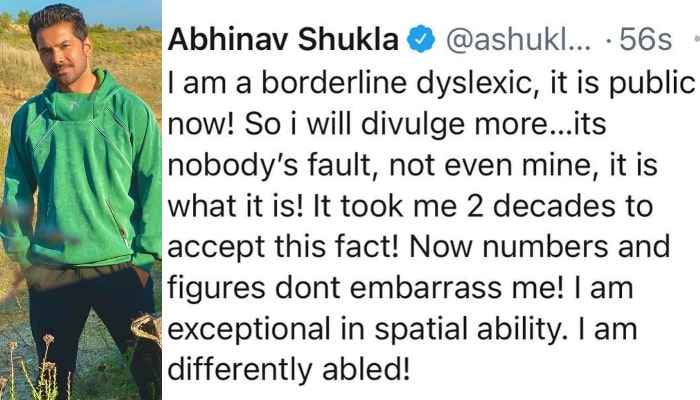Click the blue verified badge

point(423,41)
